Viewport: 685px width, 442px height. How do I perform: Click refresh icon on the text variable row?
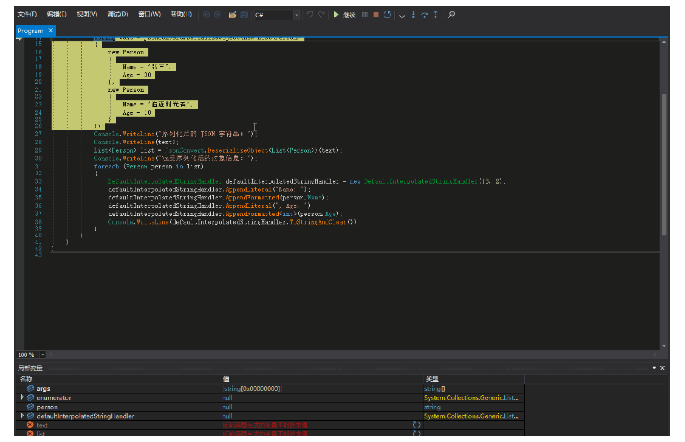point(416,424)
